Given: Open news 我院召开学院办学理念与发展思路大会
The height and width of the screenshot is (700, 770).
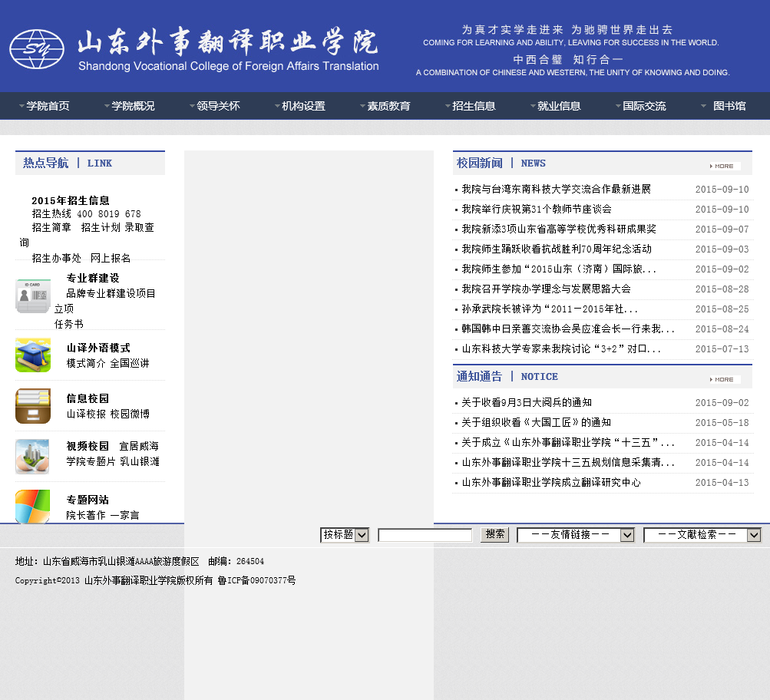Looking at the screenshot, I should [546, 289].
